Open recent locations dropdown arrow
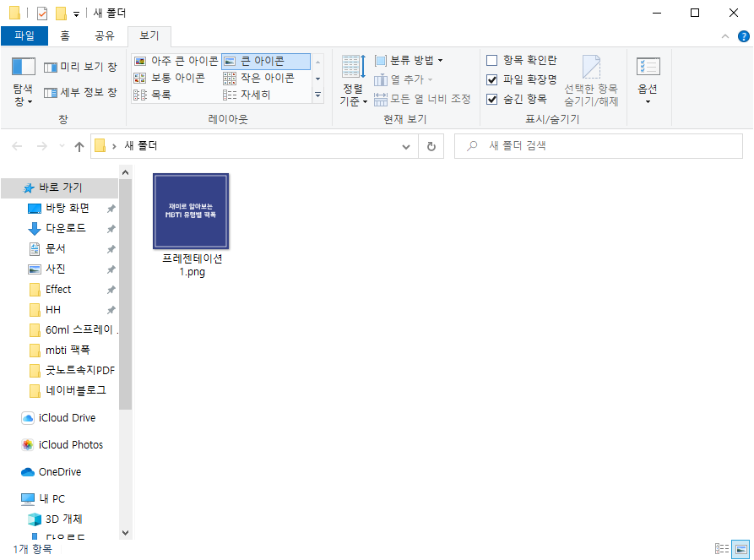 [62, 146]
